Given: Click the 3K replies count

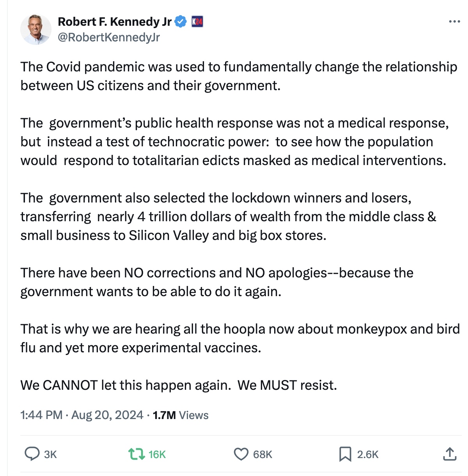Looking at the screenshot, I should (51, 455).
